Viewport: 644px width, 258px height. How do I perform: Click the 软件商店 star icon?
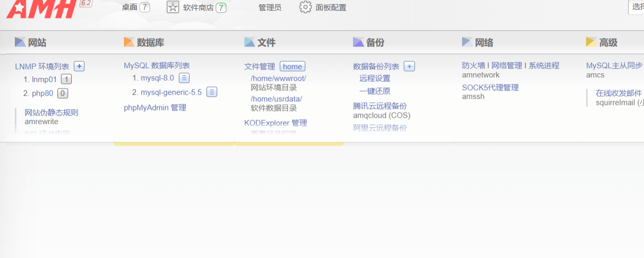pos(173,7)
